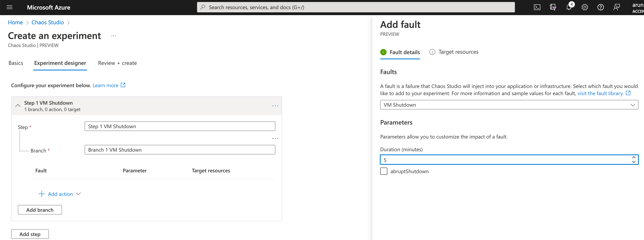
Task: Increase duration minutes with the up stepper arrow
Action: (x=633, y=158)
